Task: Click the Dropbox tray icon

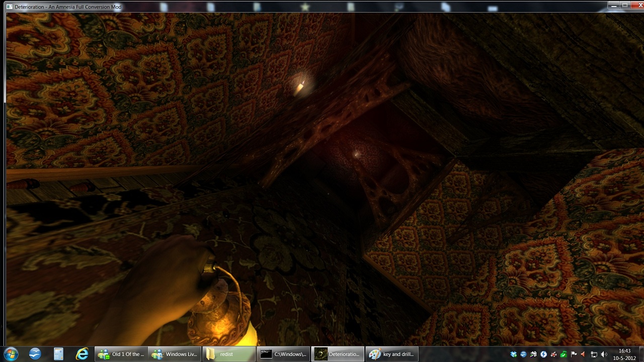Action: [x=514, y=354]
